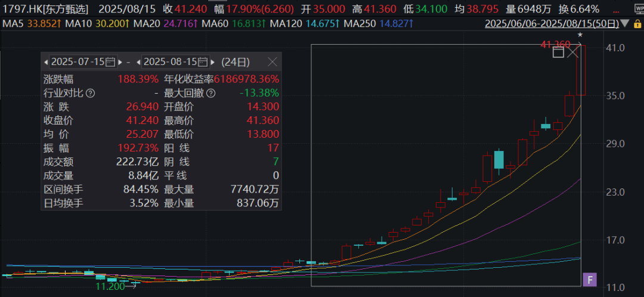
Task: Click the header volume 6948万
Action: 535,8
